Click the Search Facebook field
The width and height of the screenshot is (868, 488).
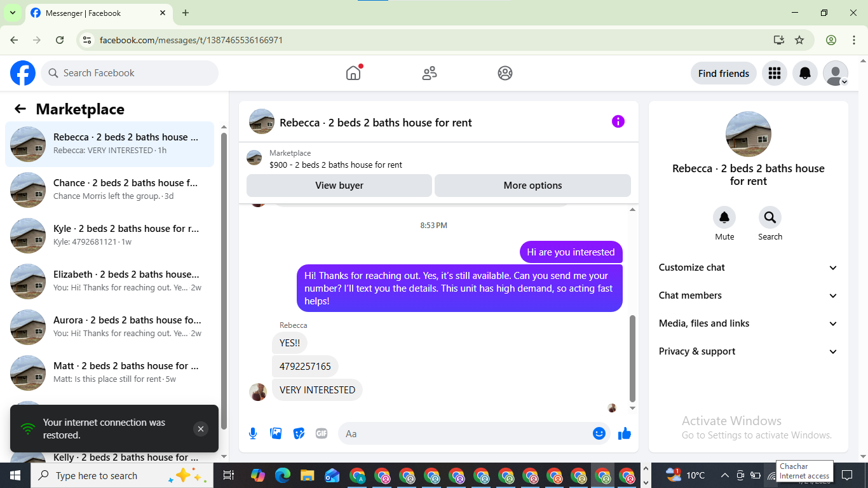(130, 73)
